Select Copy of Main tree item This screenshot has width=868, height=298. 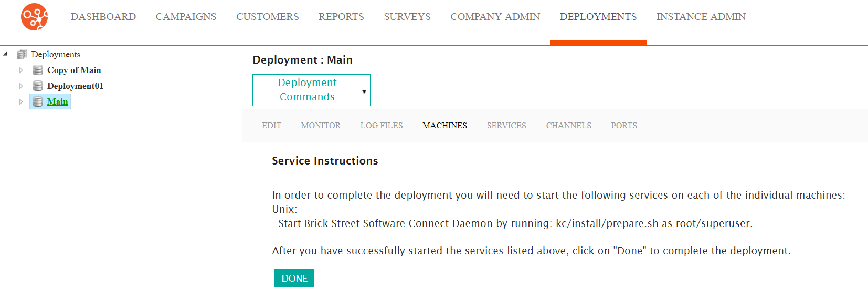point(74,70)
